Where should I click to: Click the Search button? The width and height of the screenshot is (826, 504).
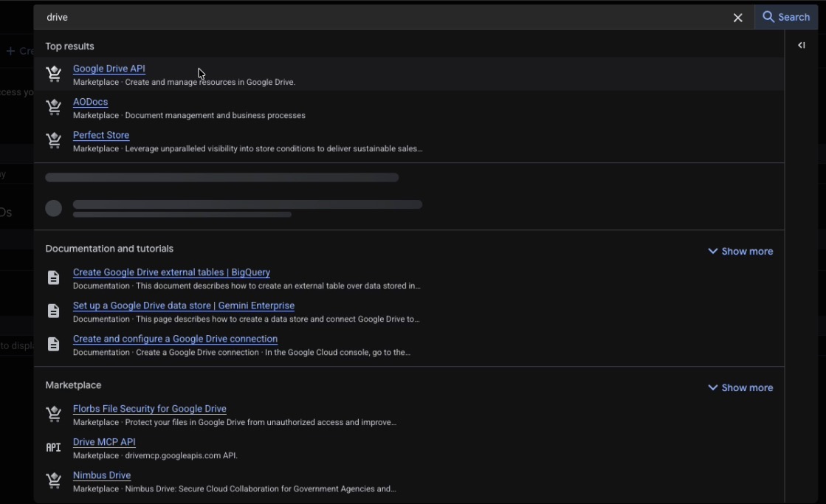786,17
